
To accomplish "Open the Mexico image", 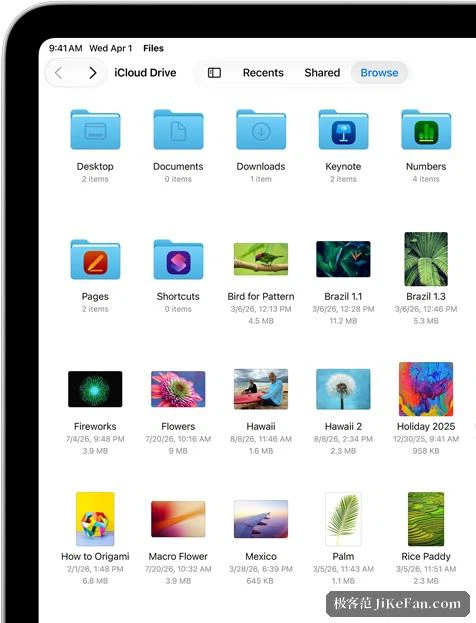I will (261, 519).
